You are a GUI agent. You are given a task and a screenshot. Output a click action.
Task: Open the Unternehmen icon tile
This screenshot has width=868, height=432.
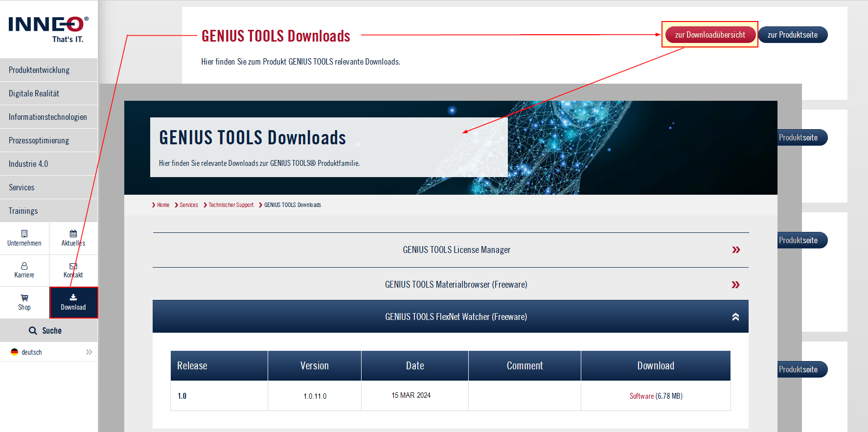[x=24, y=238]
